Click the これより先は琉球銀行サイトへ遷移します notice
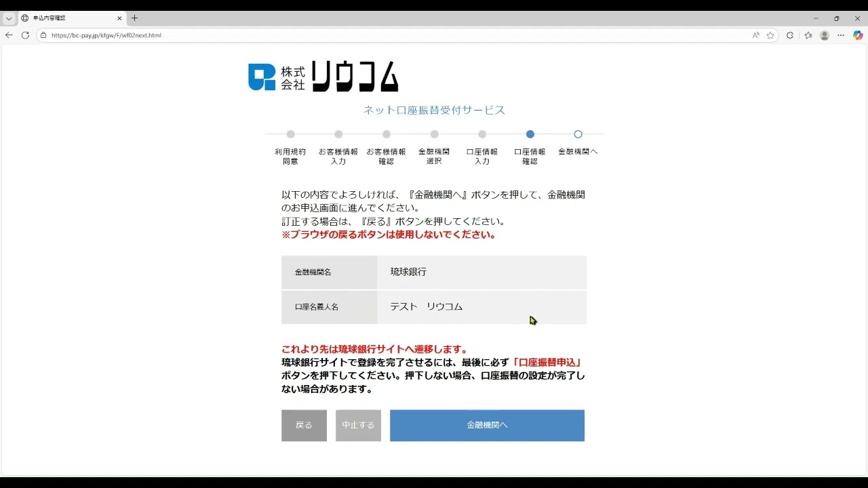Screen dimensions: 868x488 click(374, 350)
